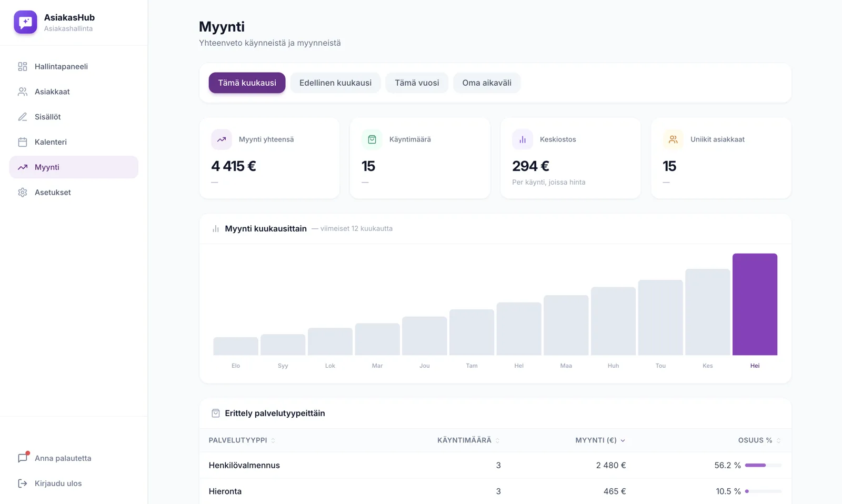Screen dimensions: 842x504
Task: Click the Uniikit asiakkaat users icon
Action: point(673,139)
